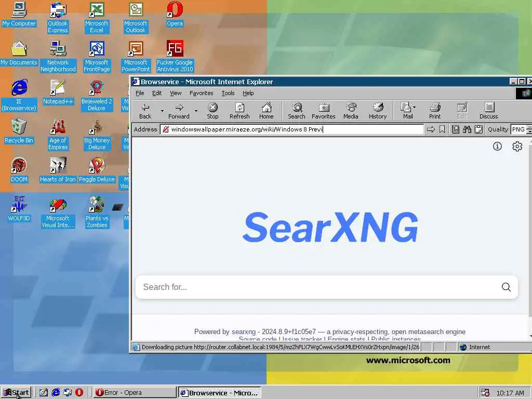Select the Opera desktop shortcut
This screenshot has width=532, height=399.
[x=175, y=14]
